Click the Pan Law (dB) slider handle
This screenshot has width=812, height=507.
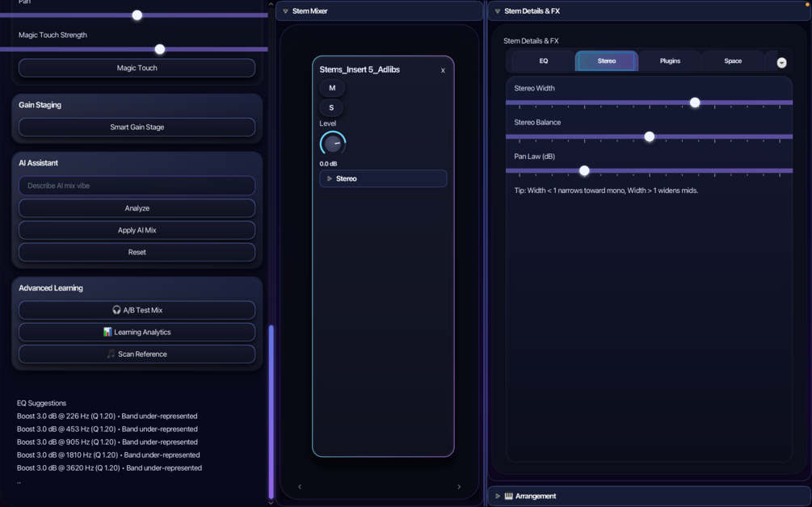584,170
